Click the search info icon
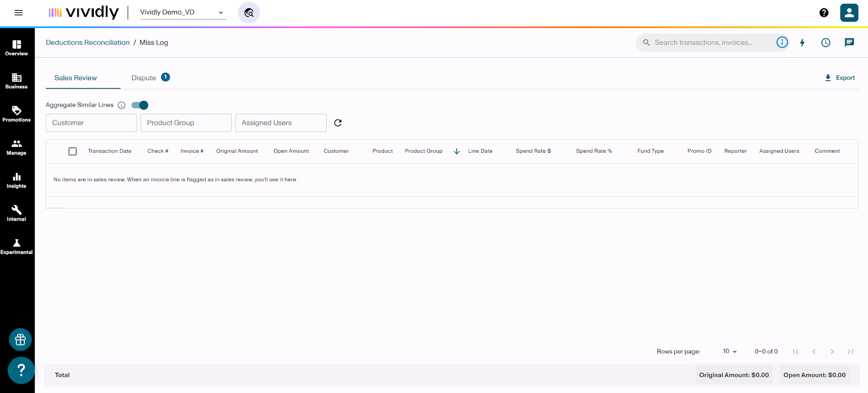868x393 pixels. pyautogui.click(x=782, y=42)
